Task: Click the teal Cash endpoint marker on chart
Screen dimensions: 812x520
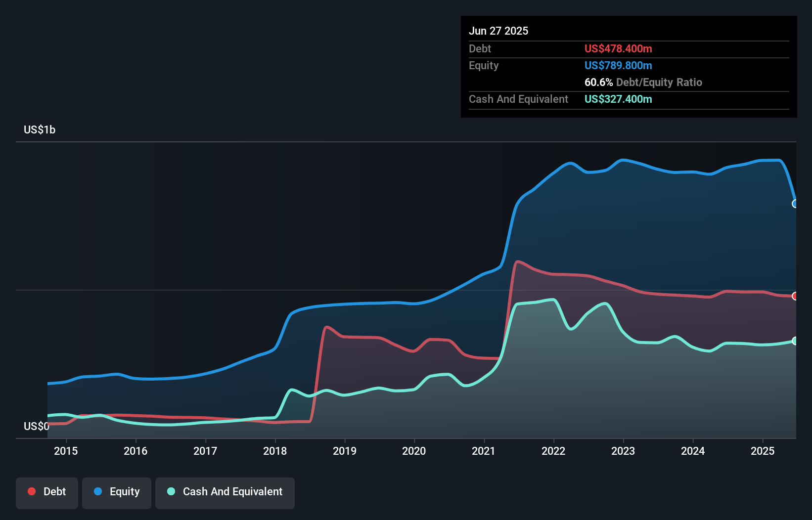Action: [x=795, y=341]
